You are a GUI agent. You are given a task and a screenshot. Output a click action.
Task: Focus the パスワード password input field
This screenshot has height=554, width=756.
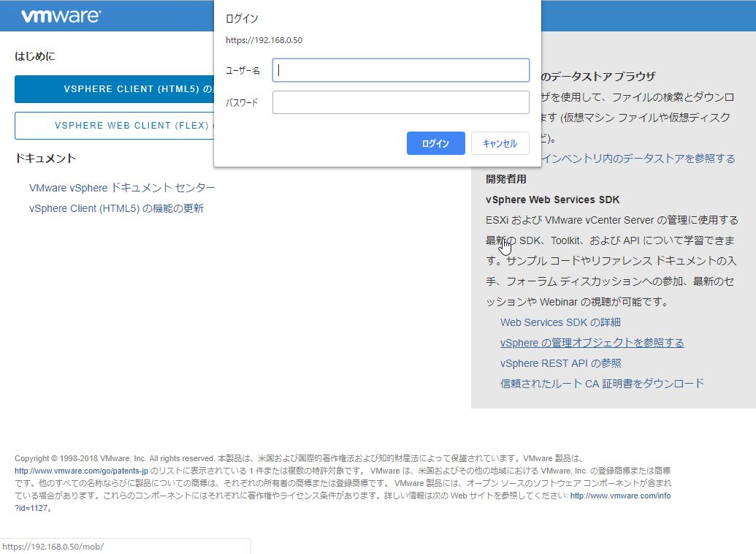[x=401, y=102]
